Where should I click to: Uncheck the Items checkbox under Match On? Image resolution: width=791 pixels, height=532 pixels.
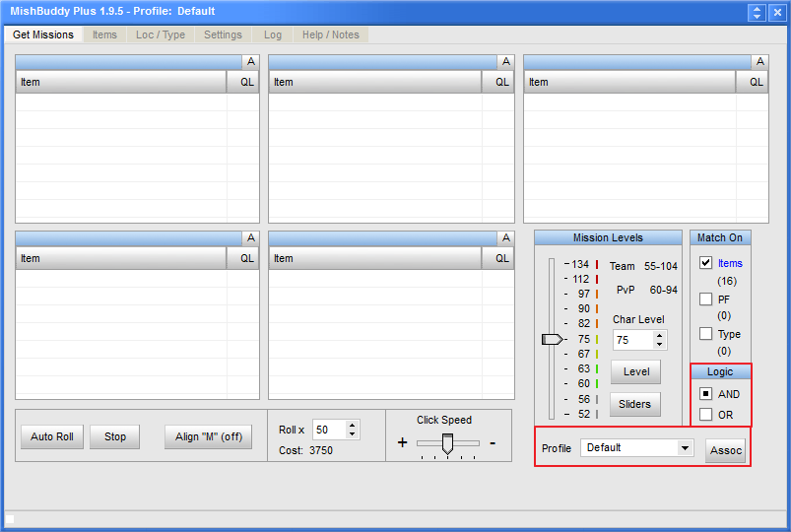(x=705, y=263)
